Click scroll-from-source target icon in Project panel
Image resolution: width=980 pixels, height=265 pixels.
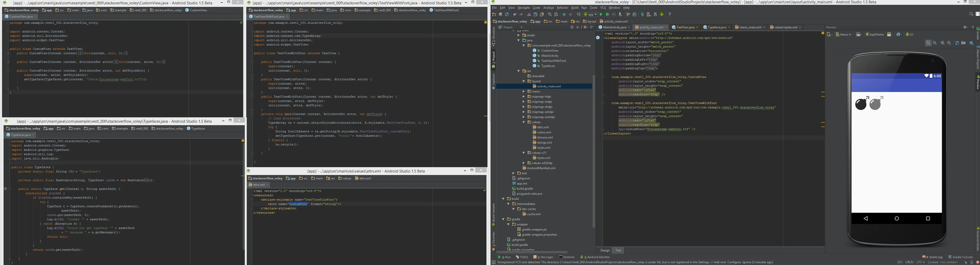click(x=572, y=27)
